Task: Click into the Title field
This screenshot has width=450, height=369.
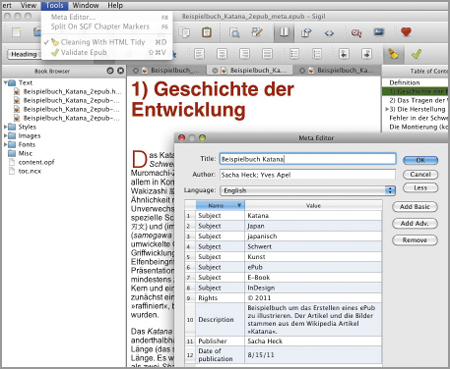Action: point(308,159)
